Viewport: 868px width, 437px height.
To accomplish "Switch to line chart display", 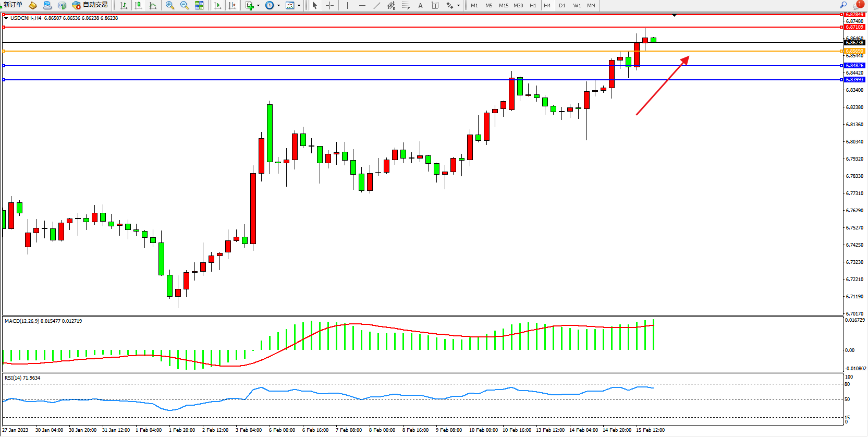I will [153, 5].
